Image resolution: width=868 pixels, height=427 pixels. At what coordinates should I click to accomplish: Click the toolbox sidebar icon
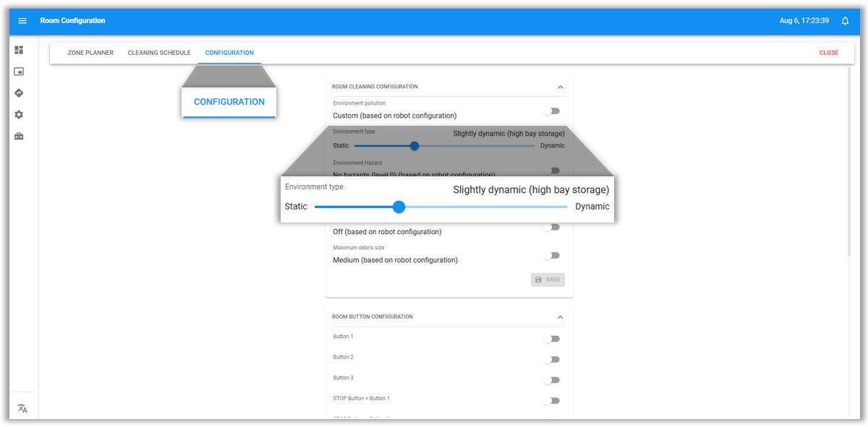coord(19,137)
